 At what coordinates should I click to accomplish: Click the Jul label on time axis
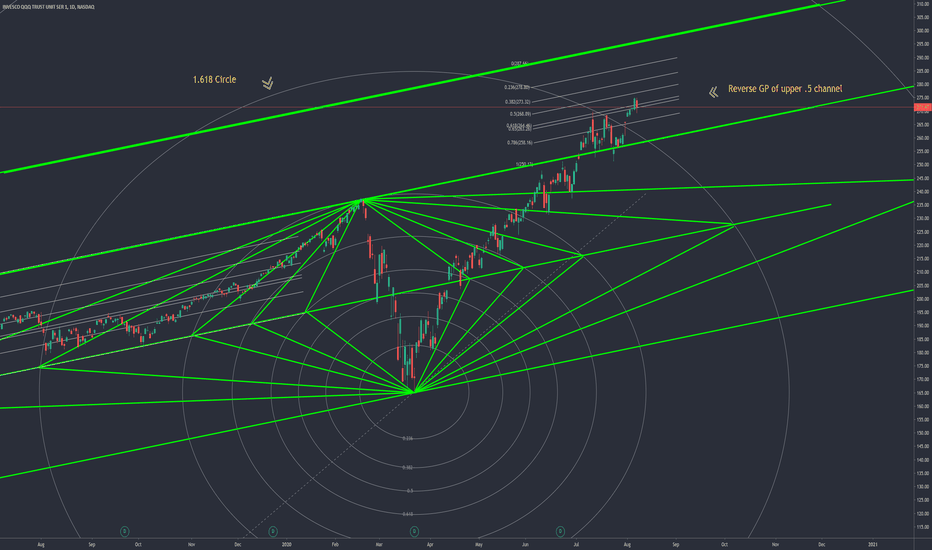[x=577, y=544]
